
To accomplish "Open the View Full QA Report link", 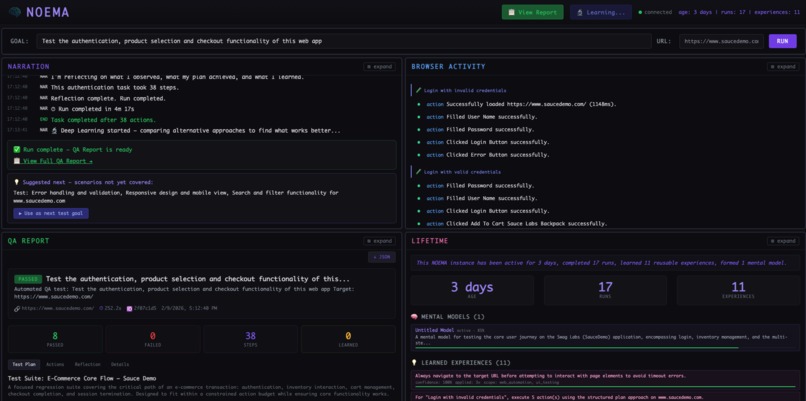I will point(53,161).
